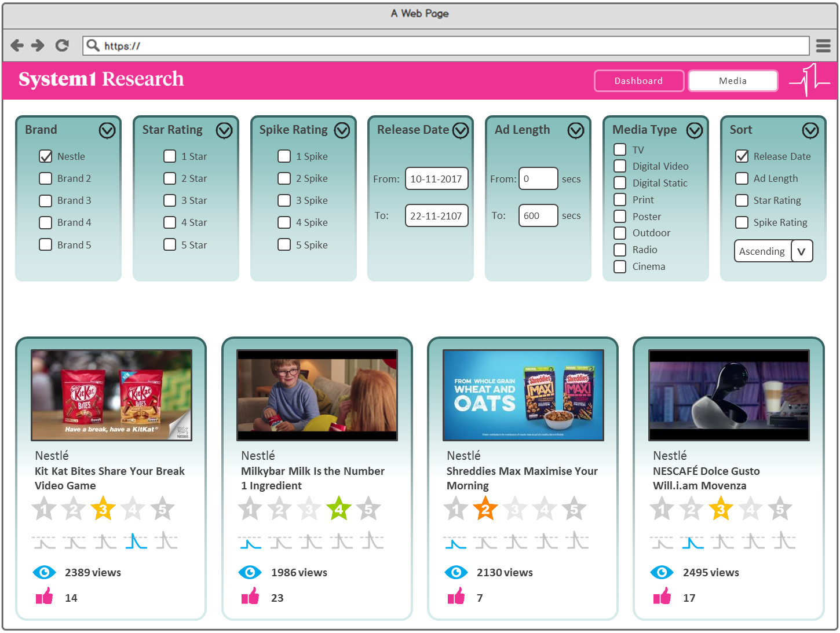Screen dimensions: 840x633
Task: Click the Release Date From field 10-11-2017
Action: tap(436, 179)
